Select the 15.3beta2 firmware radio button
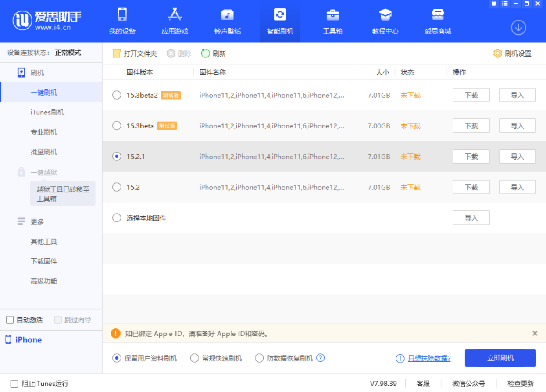The width and height of the screenshot is (546, 392). [x=117, y=95]
